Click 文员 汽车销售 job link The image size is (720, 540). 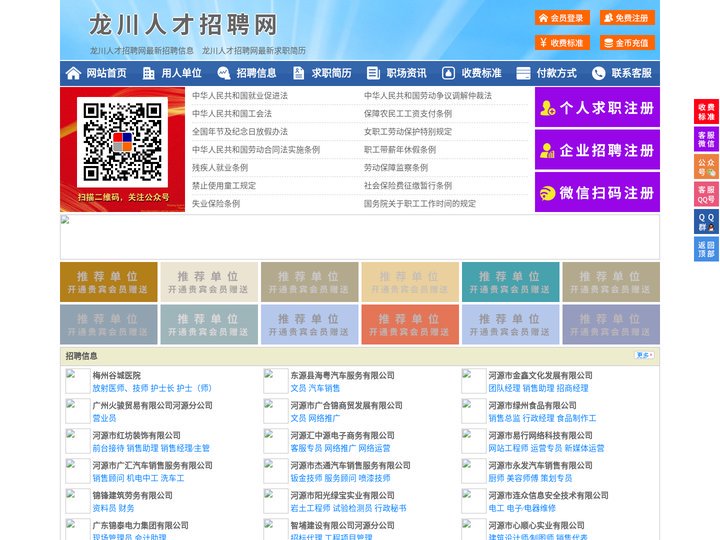[x=315, y=388]
